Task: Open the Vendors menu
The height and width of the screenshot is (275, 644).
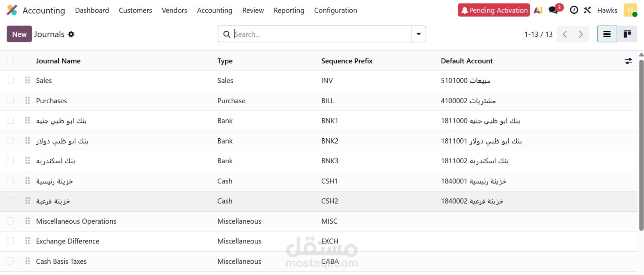Action: [x=174, y=10]
